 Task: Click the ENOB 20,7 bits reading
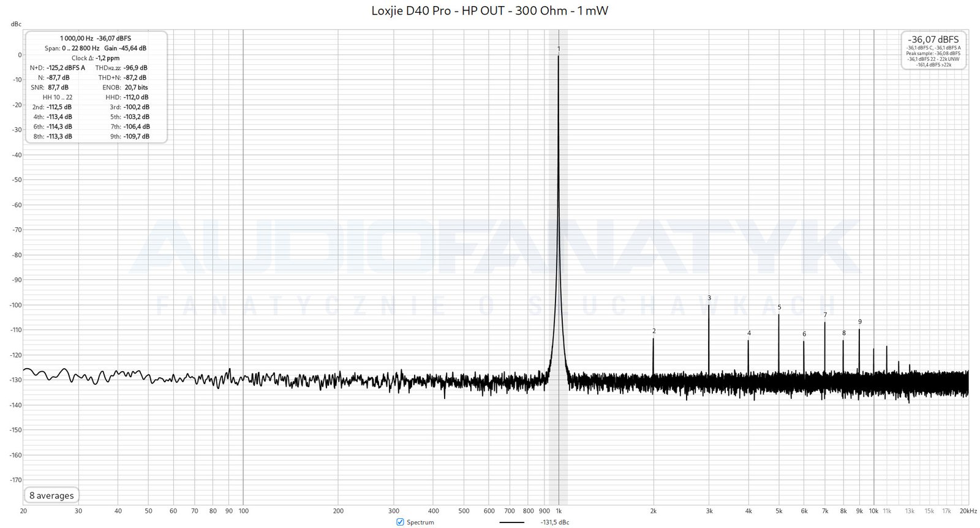coord(136,88)
